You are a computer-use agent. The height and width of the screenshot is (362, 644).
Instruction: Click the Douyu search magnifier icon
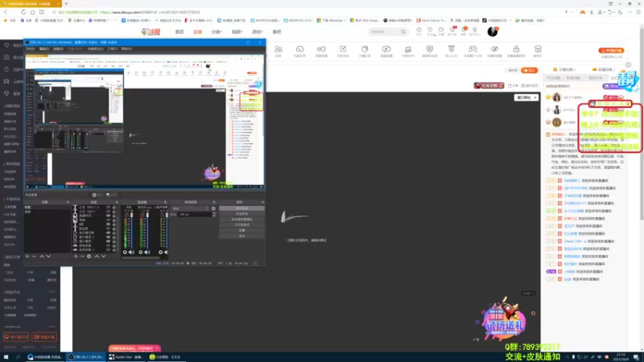click(403, 31)
